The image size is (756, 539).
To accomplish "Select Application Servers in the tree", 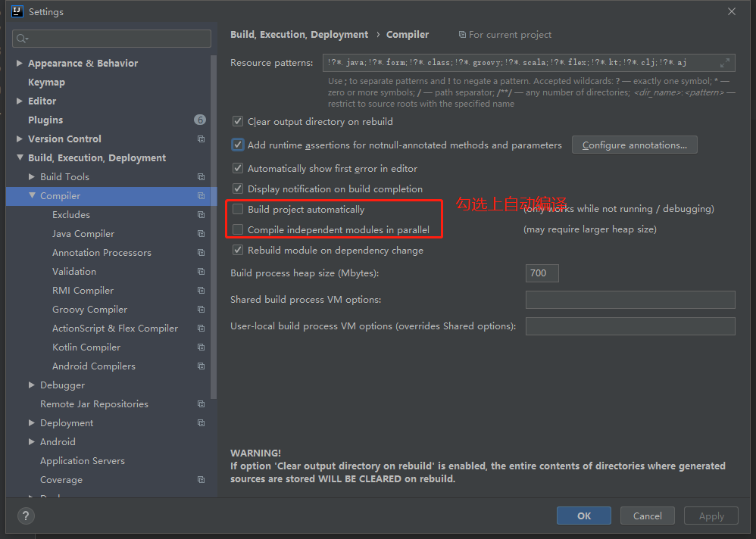I will point(83,461).
